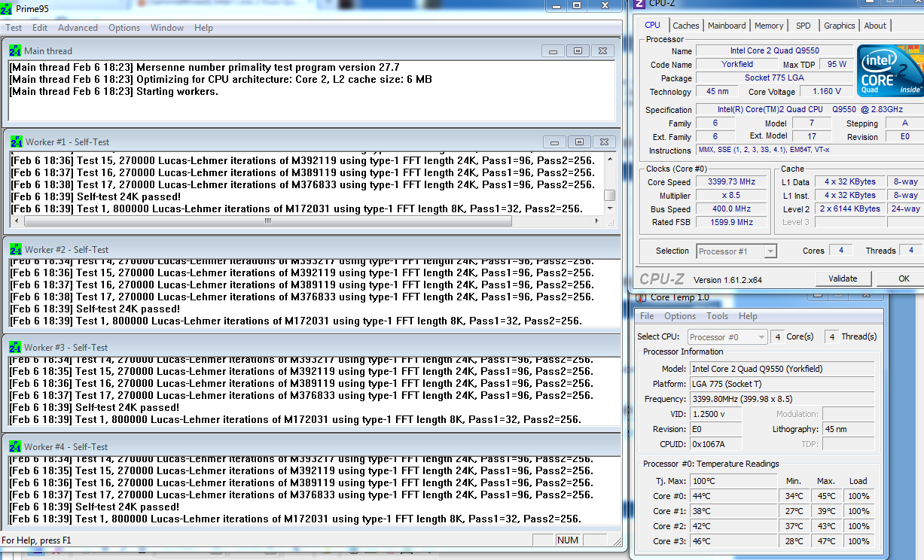Click the VID value 1.2500 v

(715, 414)
